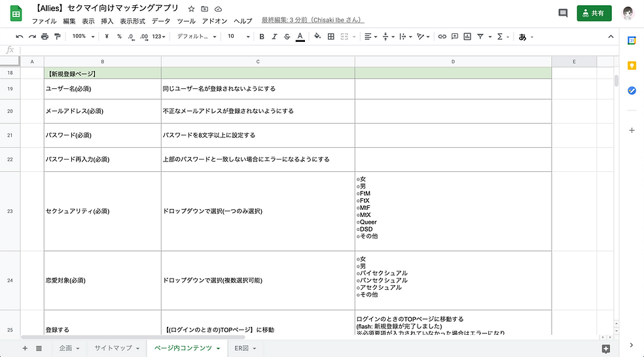Click the undo arrow icon

(x=19, y=37)
